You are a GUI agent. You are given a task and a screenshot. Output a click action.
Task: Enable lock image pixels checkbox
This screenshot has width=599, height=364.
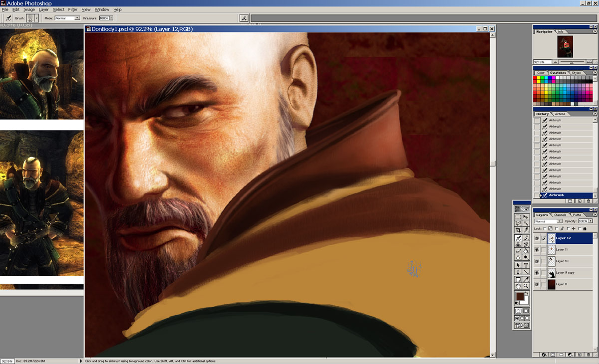558,228
